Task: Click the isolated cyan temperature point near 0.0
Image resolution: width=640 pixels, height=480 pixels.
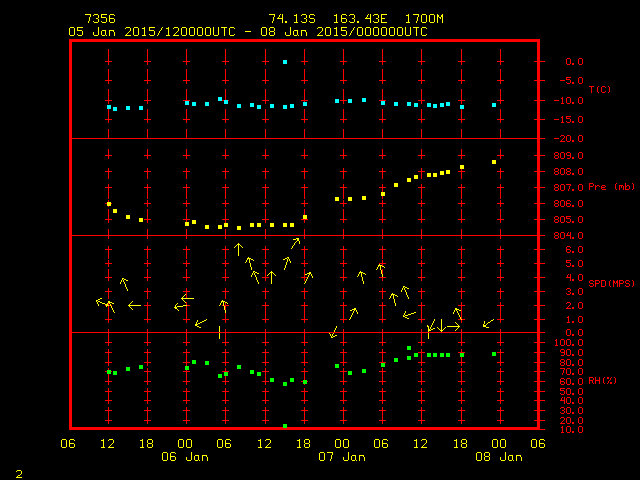Action: click(285, 62)
